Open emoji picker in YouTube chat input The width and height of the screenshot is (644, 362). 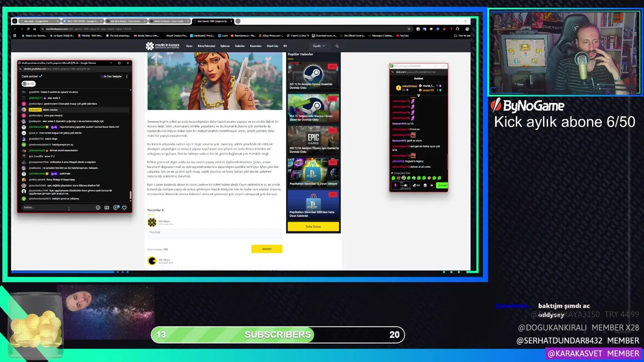click(x=98, y=207)
